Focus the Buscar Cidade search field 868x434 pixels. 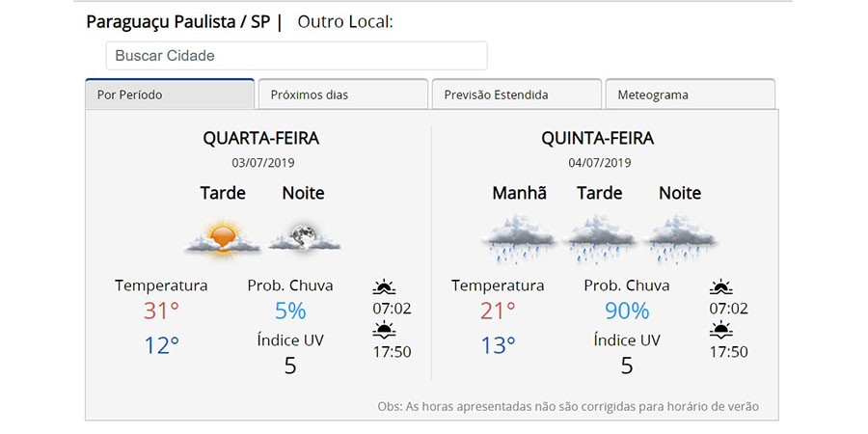pyautogui.click(x=297, y=56)
